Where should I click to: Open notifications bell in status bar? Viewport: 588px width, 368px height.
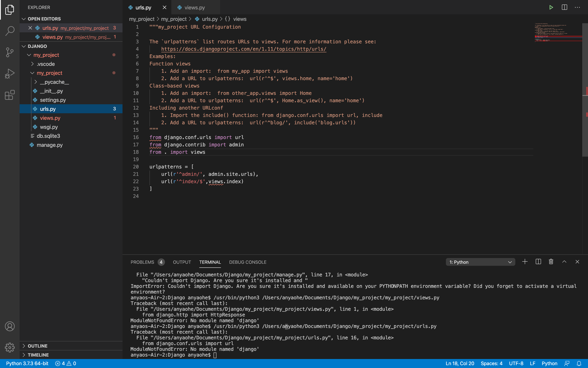click(579, 363)
